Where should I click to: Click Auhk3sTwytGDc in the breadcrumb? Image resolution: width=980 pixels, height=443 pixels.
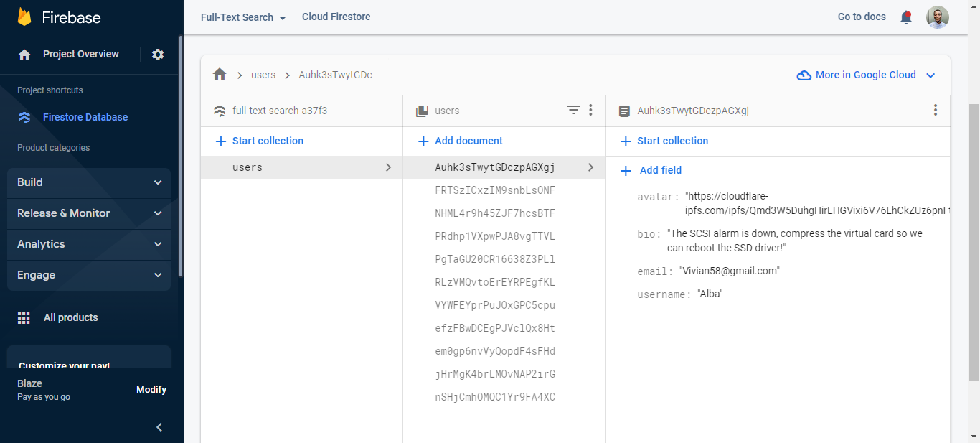pos(335,75)
